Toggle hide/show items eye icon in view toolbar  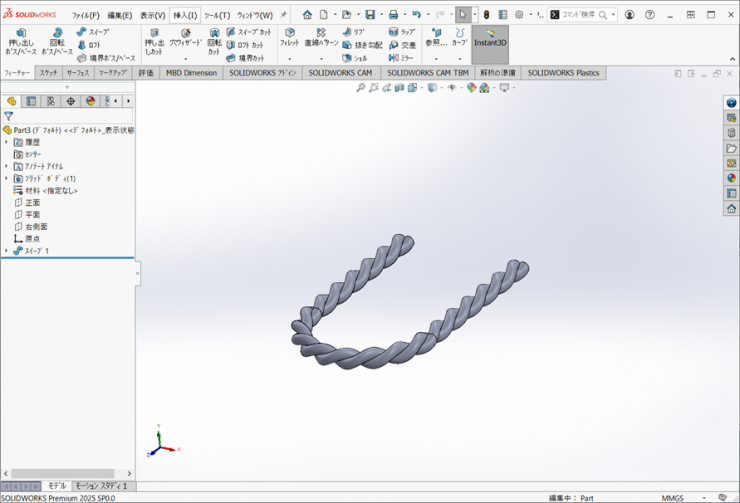point(451,88)
